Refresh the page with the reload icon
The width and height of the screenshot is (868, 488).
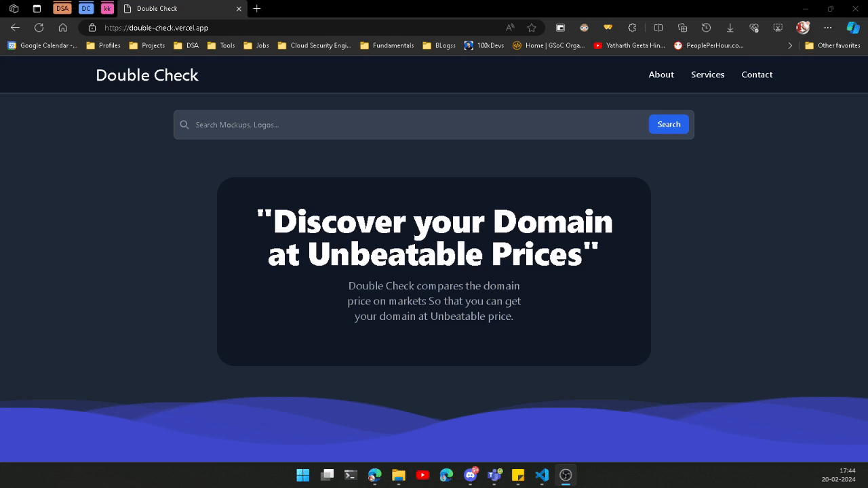tap(39, 28)
